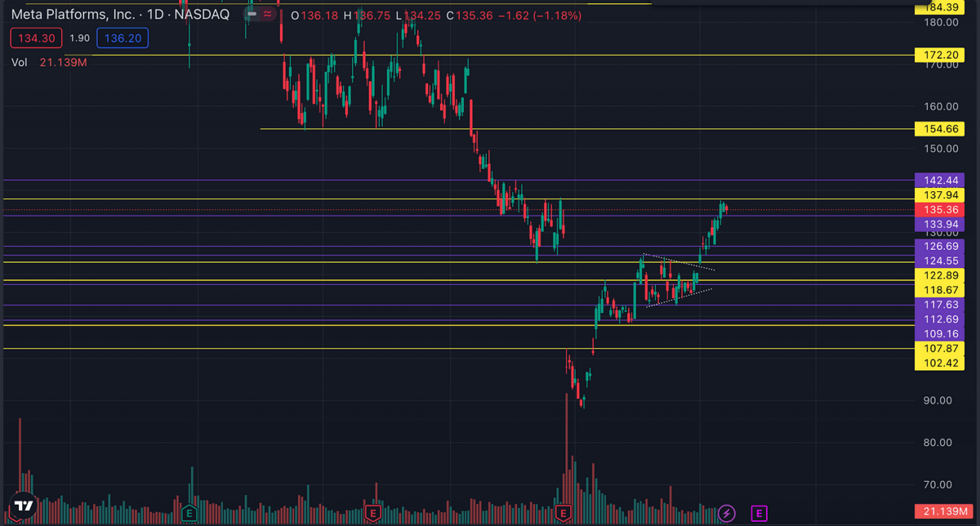Click the 124.55 price label

tap(941, 261)
